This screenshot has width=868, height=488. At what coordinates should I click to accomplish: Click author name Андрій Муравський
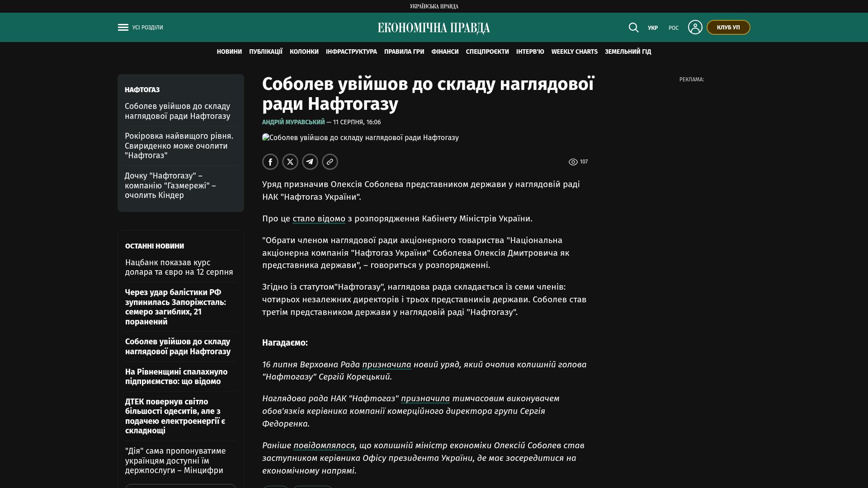[293, 122]
